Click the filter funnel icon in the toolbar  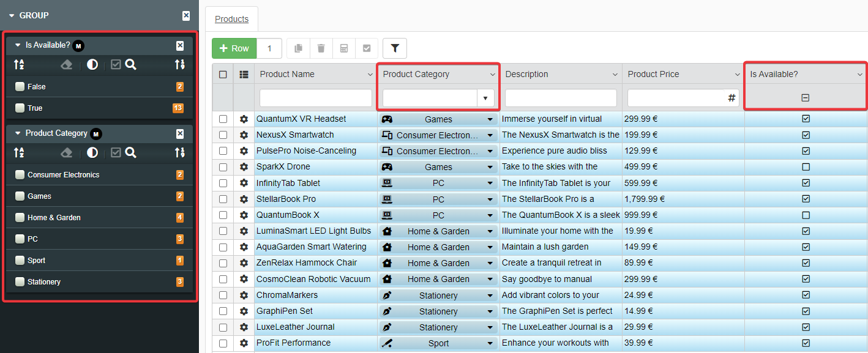tap(395, 48)
